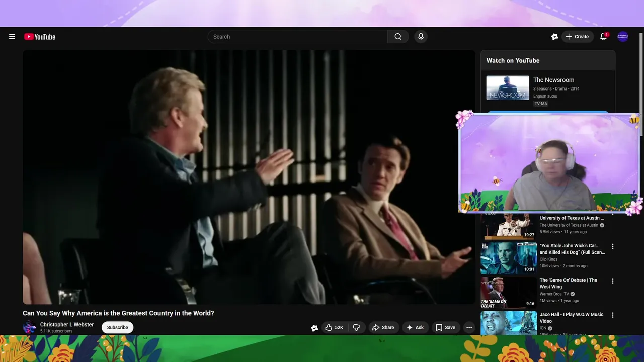Open options menu for West Wing video
The image size is (644, 362).
(613, 281)
